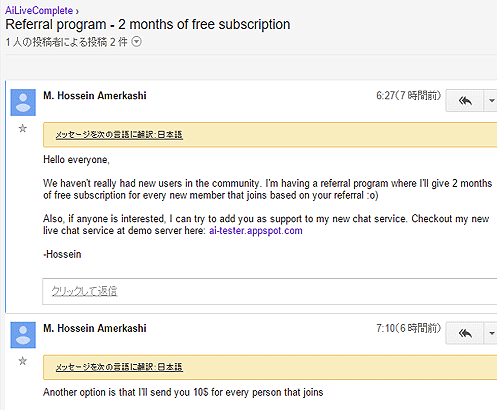Screen dimensions: 497x410
Task: Expand the poster count dropdown under title
Action: point(136,42)
